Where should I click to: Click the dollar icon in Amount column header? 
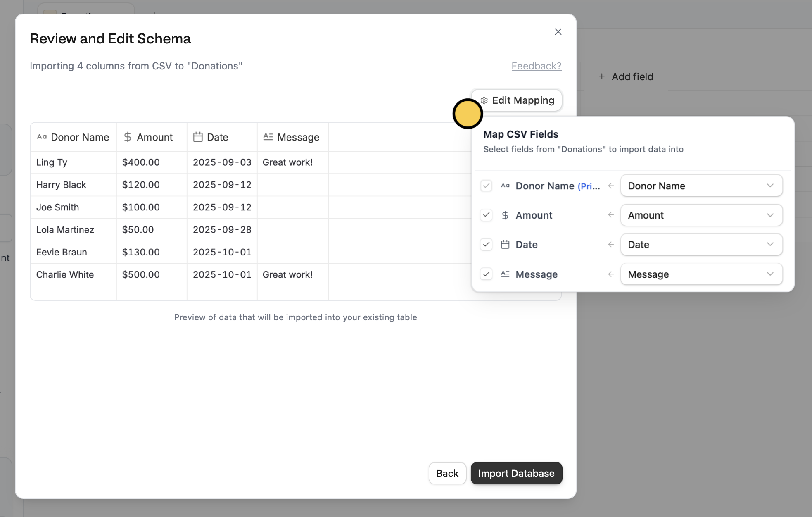128,137
